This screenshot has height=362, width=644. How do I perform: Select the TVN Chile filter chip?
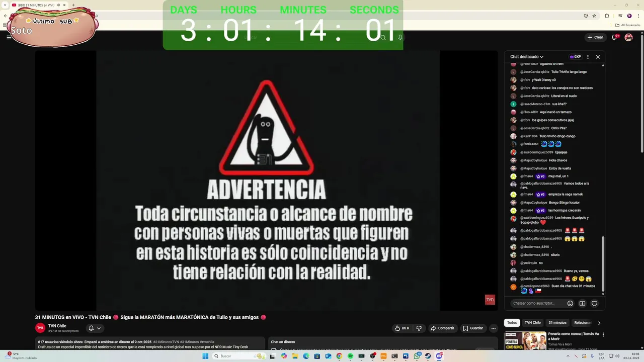[x=533, y=323]
